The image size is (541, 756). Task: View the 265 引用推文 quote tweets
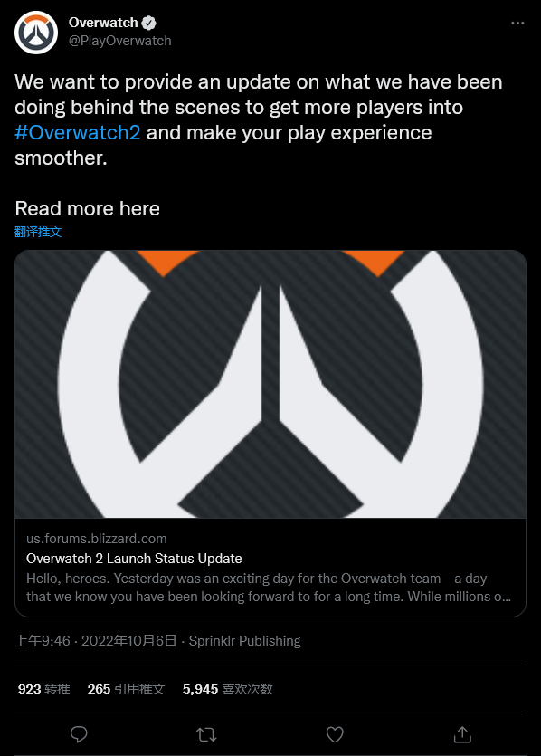coord(127,689)
